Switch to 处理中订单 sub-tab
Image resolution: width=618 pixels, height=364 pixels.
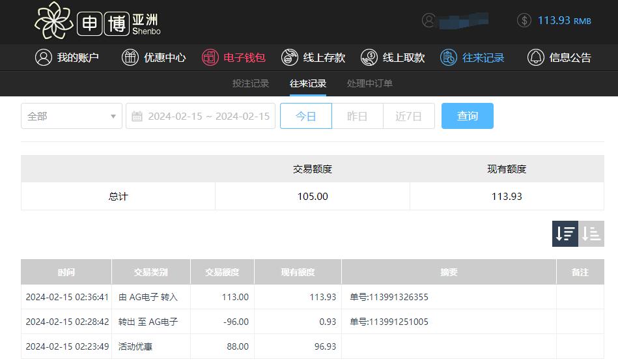370,83
